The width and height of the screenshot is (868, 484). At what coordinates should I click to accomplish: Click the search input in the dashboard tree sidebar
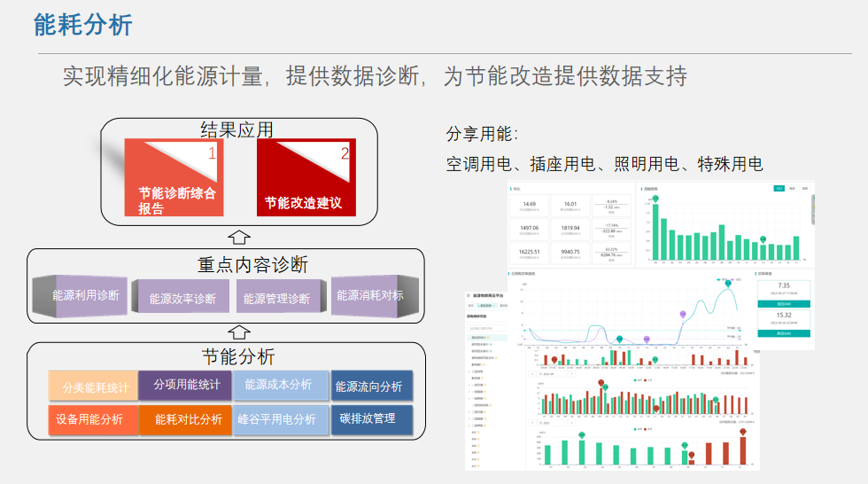pyautogui.click(x=485, y=328)
